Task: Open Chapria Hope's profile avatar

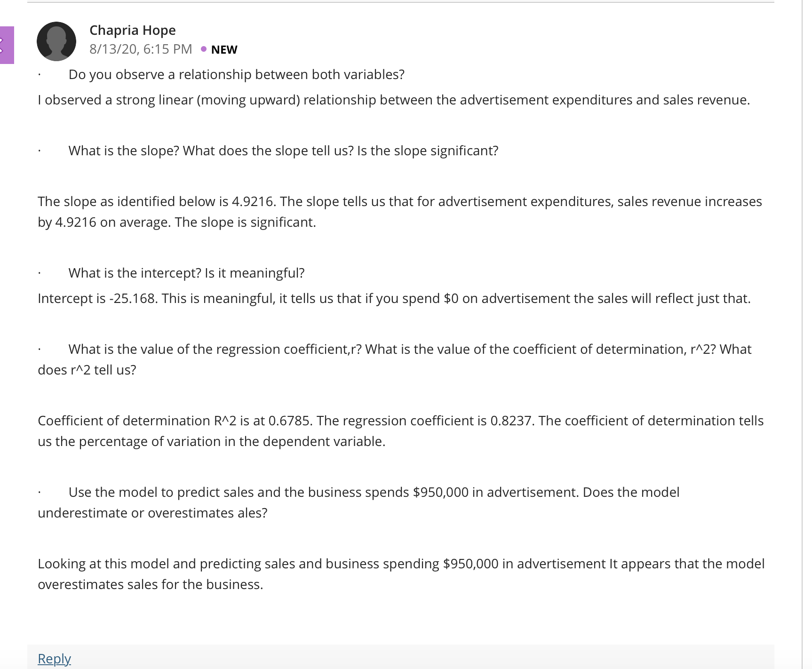Action: coord(56,41)
